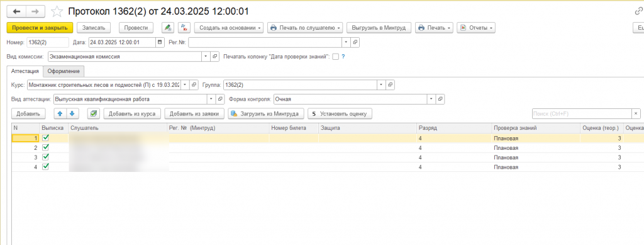Click the green pen toolbar icon
644x245 pixels.
167,28
